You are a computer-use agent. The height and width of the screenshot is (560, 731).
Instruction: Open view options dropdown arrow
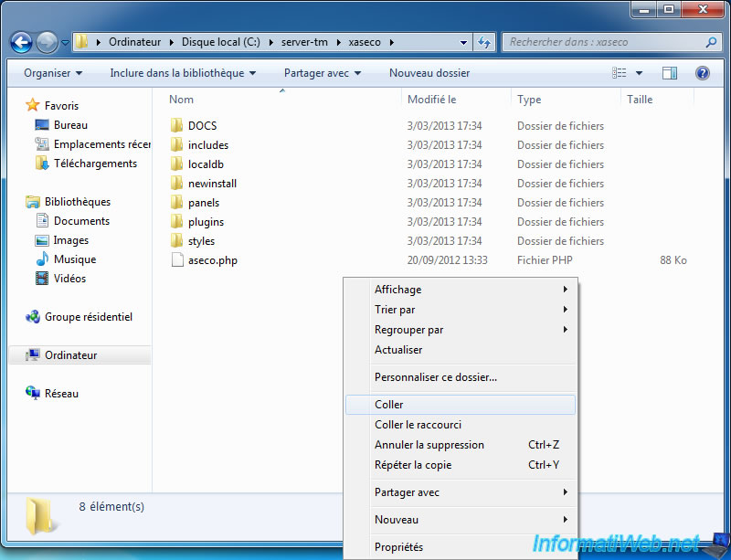639,73
